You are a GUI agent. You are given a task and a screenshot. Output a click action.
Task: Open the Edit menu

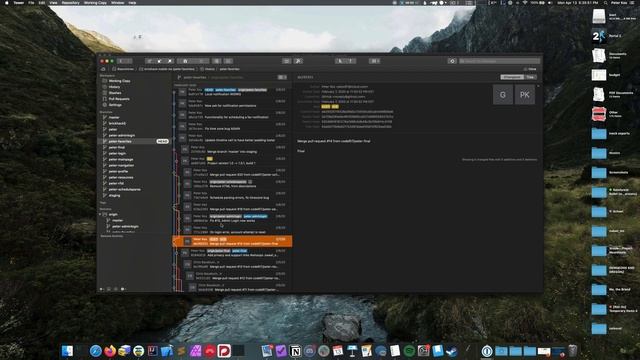click(42, 2)
